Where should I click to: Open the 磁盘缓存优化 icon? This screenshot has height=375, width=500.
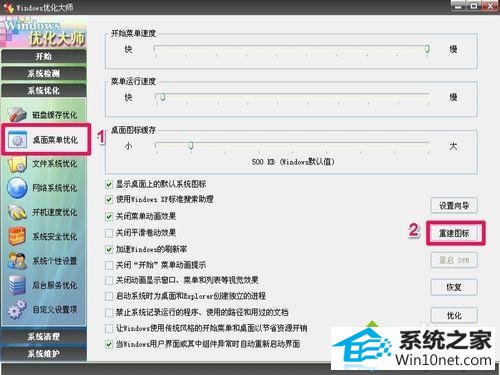(x=17, y=115)
